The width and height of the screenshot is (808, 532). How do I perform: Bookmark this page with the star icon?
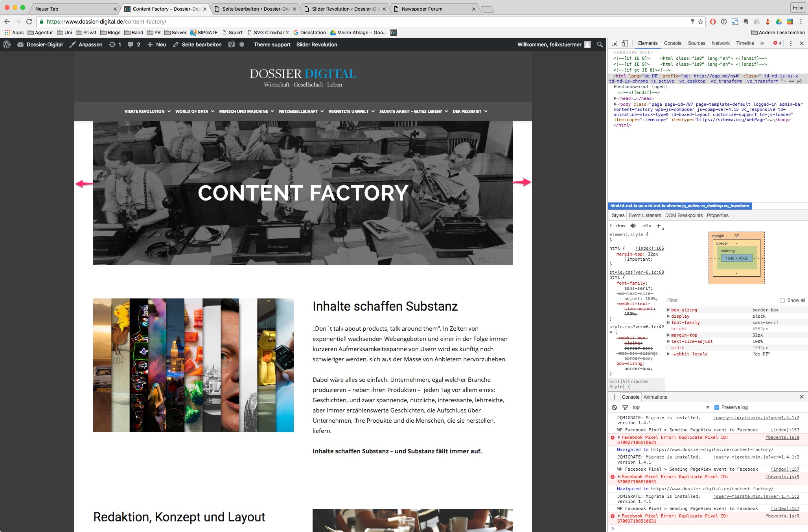(x=701, y=22)
